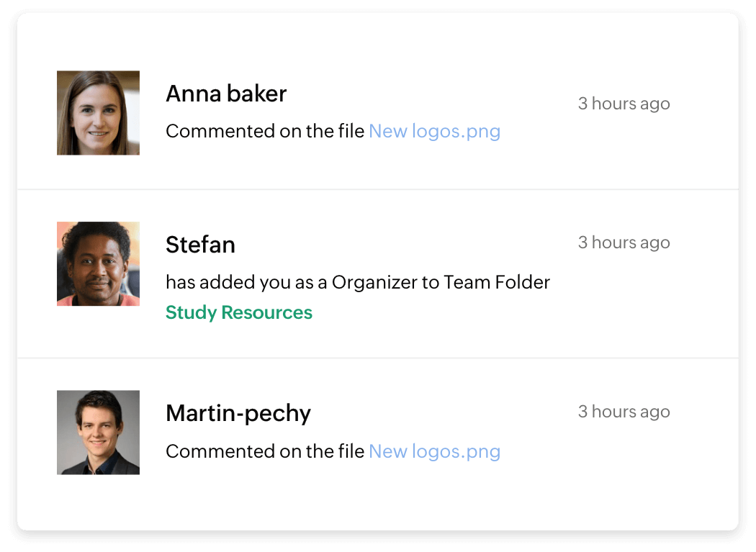The width and height of the screenshot is (756, 552).
Task: Click empty space right of Study Resources link
Action: (468, 314)
